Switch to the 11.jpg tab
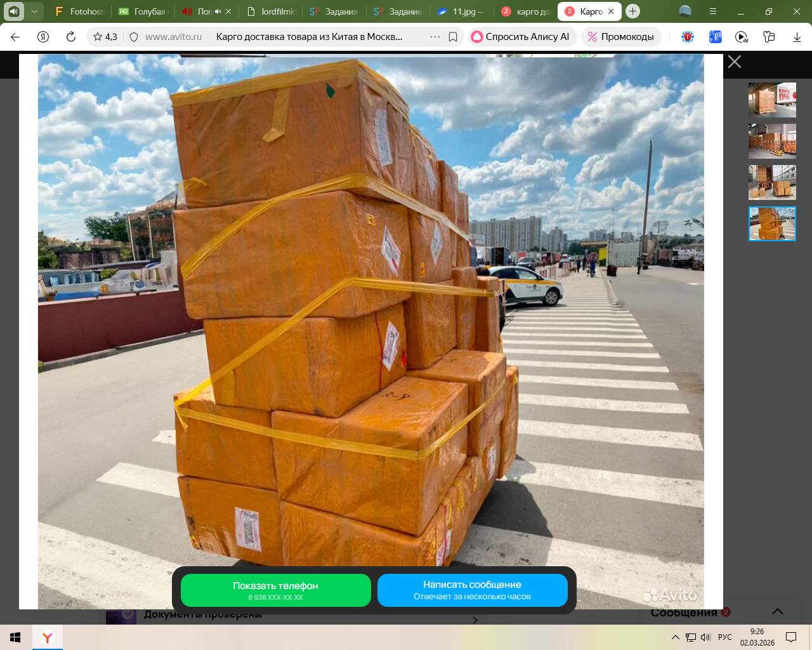Image resolution: width=812 pixels, height=650 pixels. 461,11
